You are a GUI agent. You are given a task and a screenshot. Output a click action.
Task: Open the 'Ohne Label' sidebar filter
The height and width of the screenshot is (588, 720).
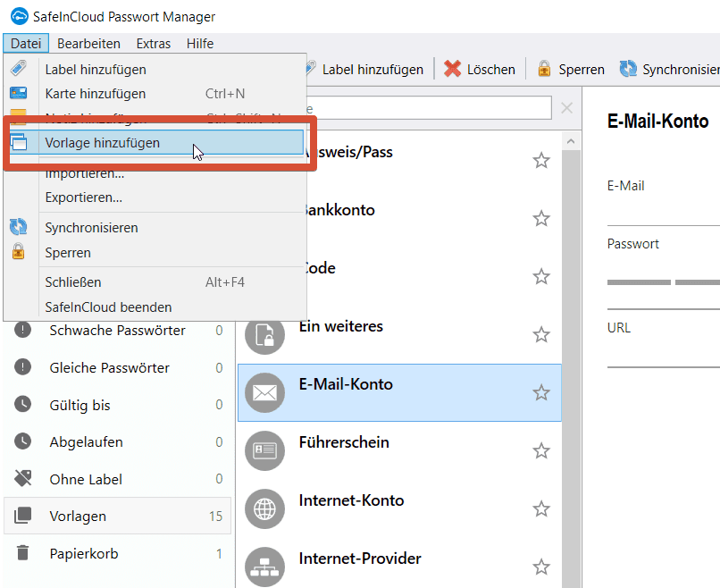point(118,479)
